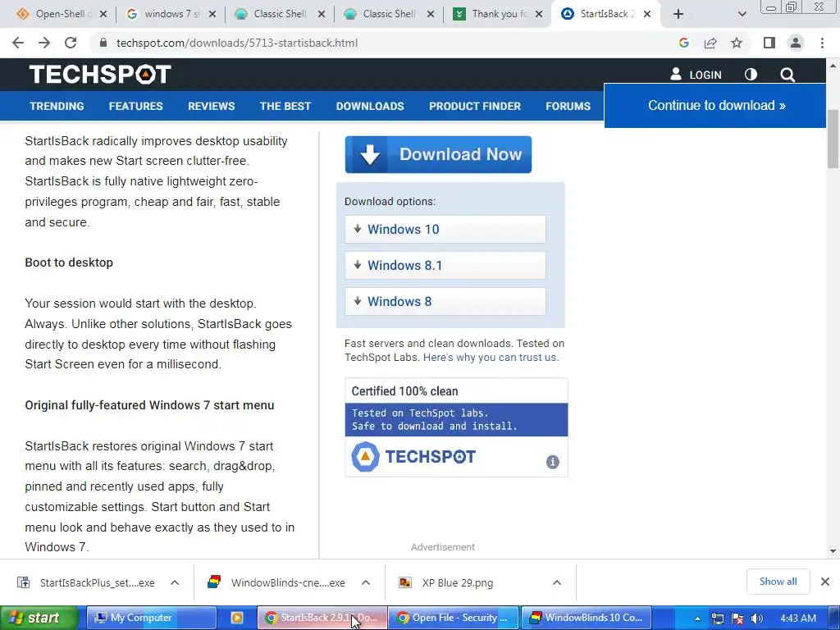Click the TechSpot logo in header
840x630 pixels.
[100, 74]
